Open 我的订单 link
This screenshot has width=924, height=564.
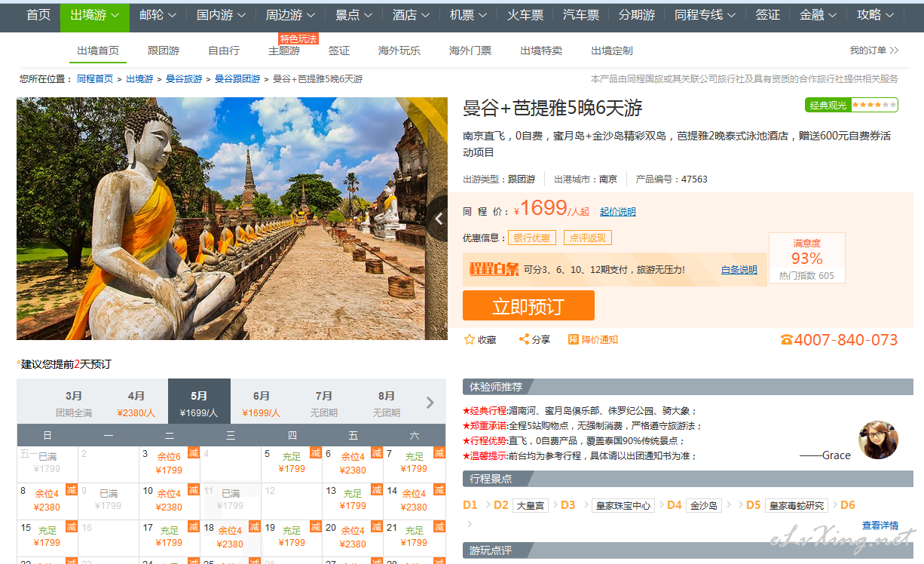pyautogui.click(x=874, y=51)
